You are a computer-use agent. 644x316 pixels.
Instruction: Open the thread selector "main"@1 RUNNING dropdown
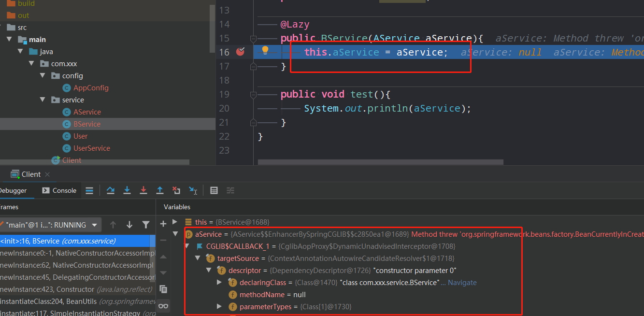click(x=50, y=225)
